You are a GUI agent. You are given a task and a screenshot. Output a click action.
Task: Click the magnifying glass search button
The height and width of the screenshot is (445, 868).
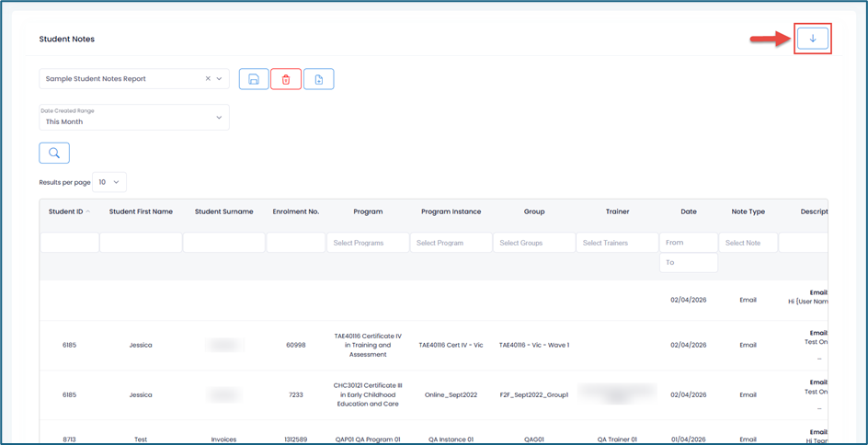pyautogui.click(x=54, y=153)
